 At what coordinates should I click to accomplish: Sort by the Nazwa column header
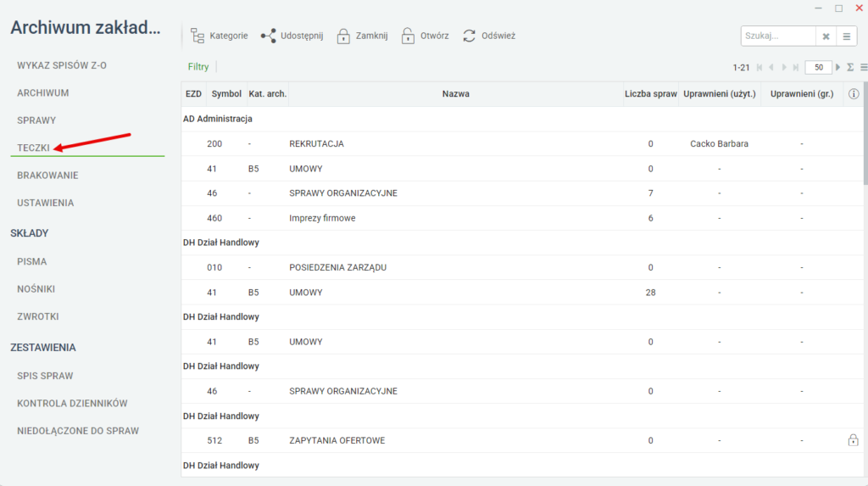455,93
